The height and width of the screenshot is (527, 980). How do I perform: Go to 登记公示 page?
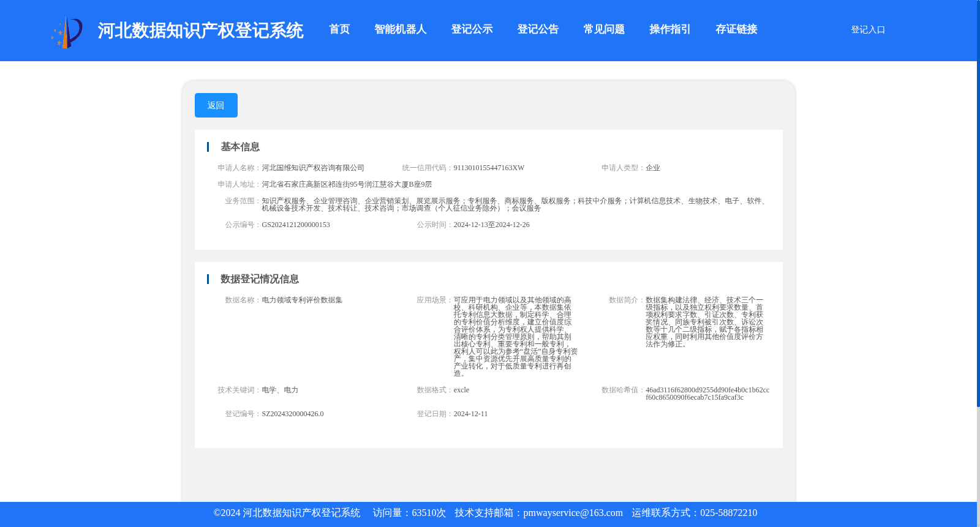[472, 29]
